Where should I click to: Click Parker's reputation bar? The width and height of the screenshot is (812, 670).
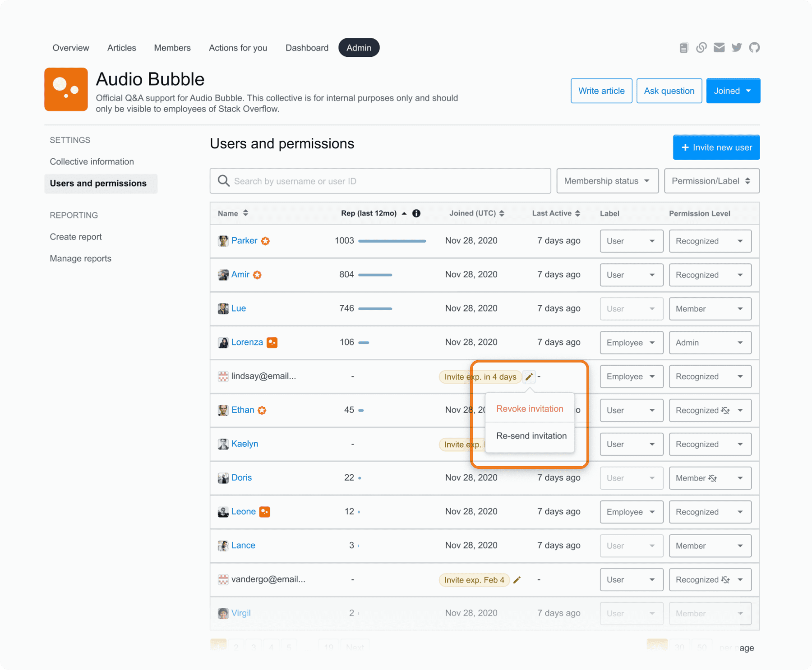(392, 241)
